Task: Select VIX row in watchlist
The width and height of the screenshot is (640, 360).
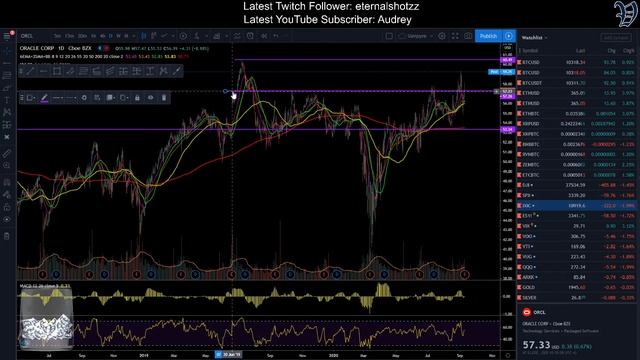Action: [x=577, y=226]
